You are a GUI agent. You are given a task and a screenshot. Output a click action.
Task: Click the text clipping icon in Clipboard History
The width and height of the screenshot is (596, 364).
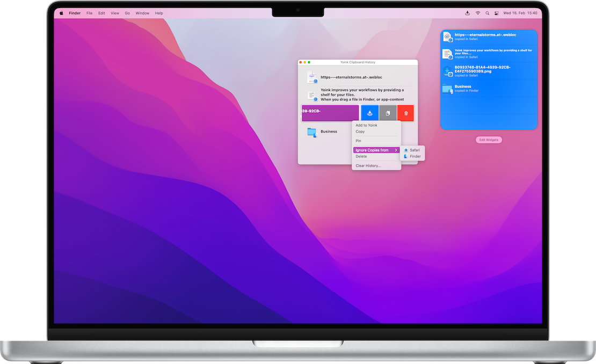point(312,96)
